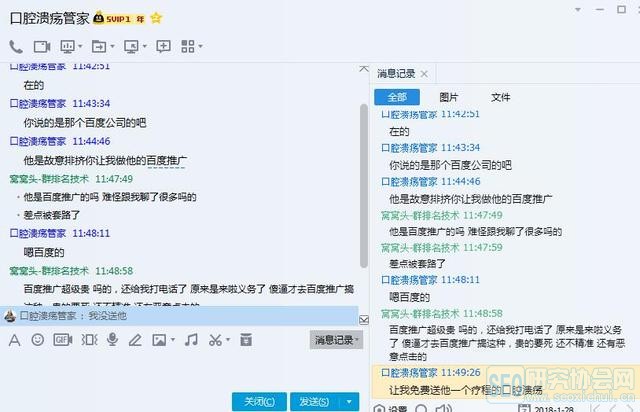Open the screen presentation icon

coord(67,47)
